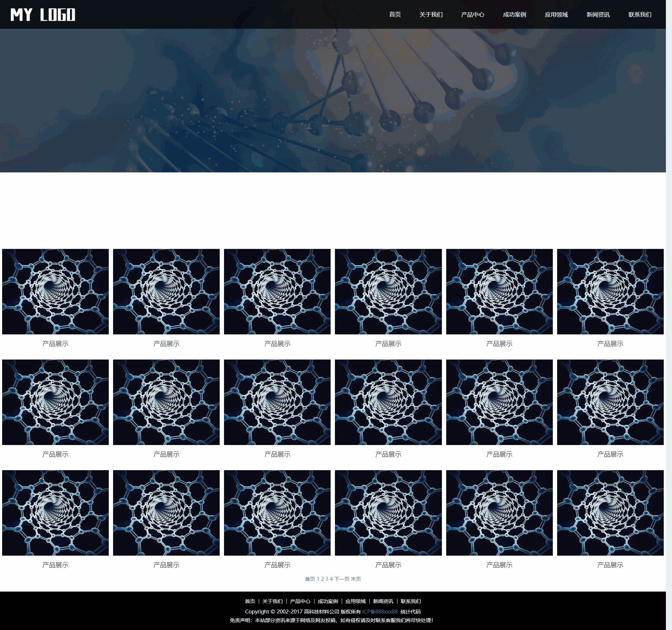Open 成功案例 from the header navigation

click(514, 15)
